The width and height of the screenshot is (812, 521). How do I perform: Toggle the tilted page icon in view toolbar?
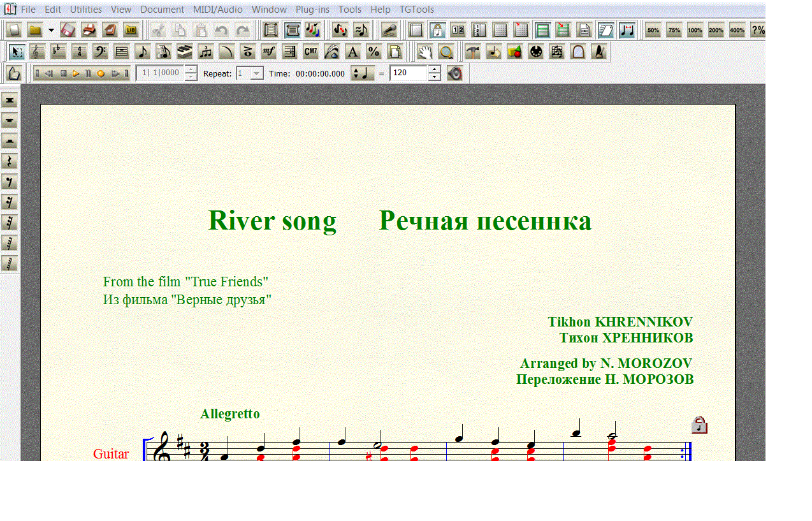pyautogui.click(x=605, y=30)
